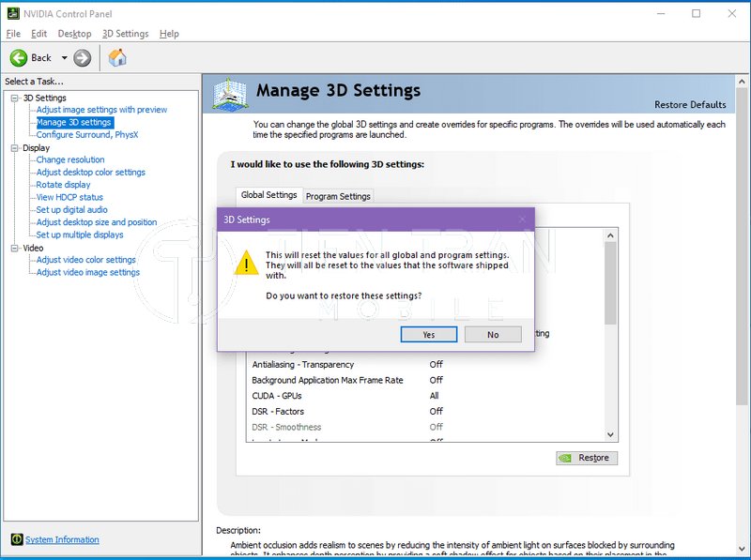Collapse the Video tree node
This screenshot has width=751, height=560.
click(15, 248)
